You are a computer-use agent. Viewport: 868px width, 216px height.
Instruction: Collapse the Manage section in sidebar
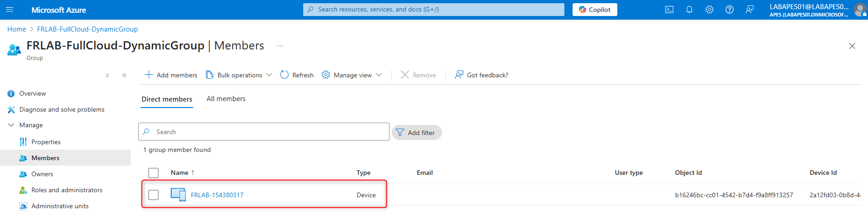11,125
